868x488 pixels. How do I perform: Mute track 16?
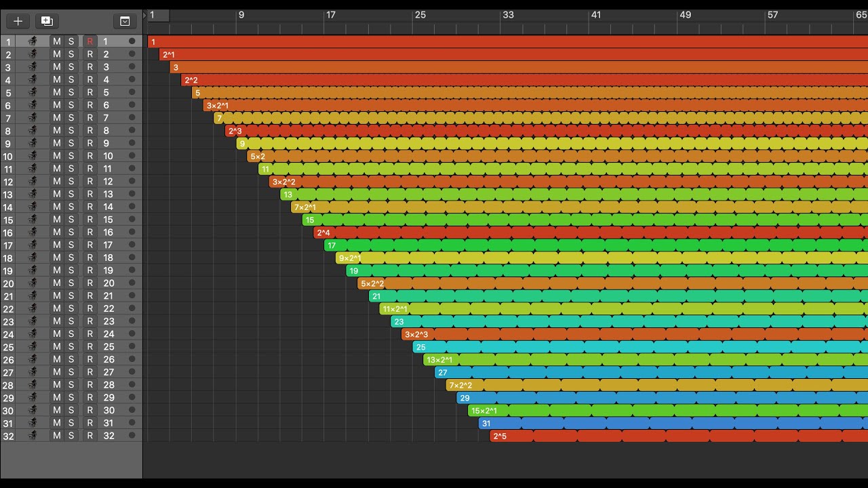coord(57,232)
